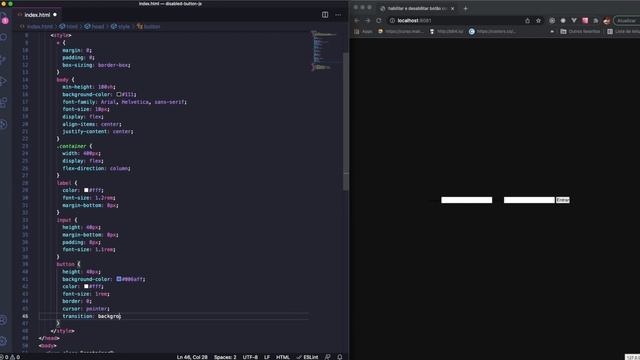Click the Enviar button on the page
This screenshot has width=640, height=360.
(562, 200)
